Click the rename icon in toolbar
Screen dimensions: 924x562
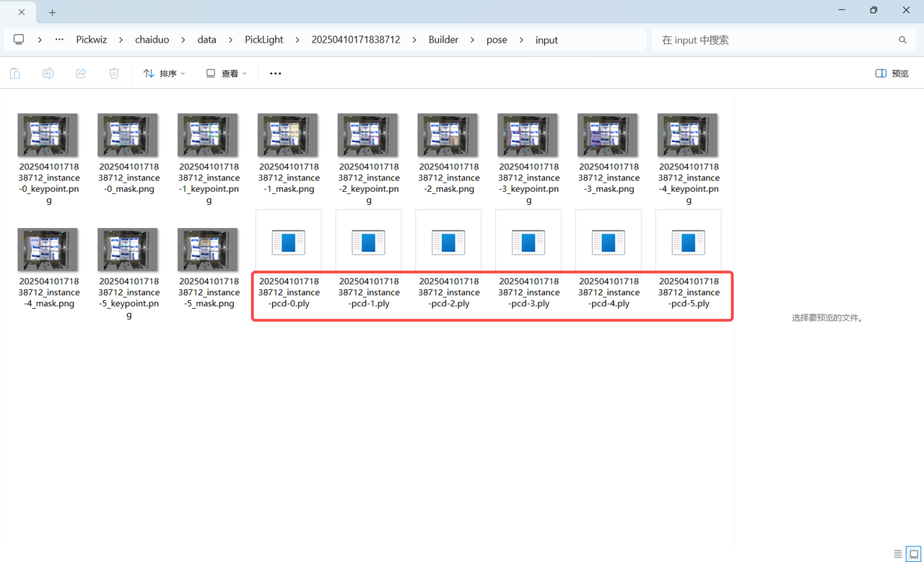coord(48,74)
